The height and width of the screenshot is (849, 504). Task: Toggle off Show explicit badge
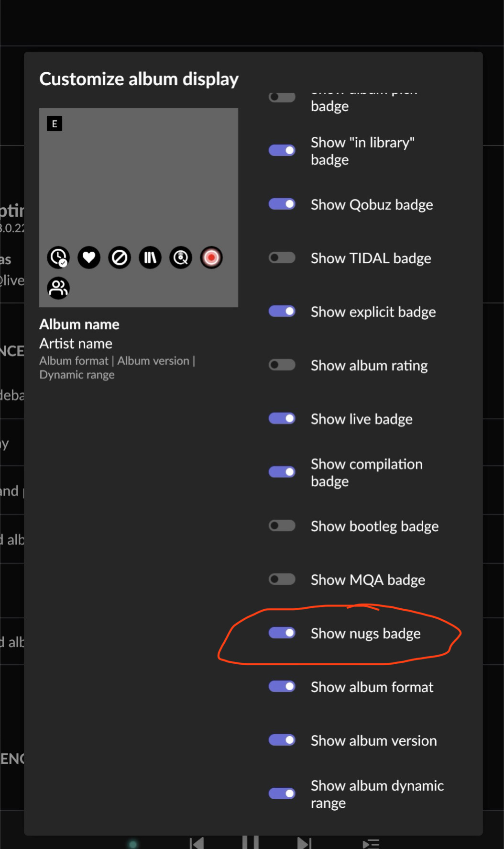282,312
